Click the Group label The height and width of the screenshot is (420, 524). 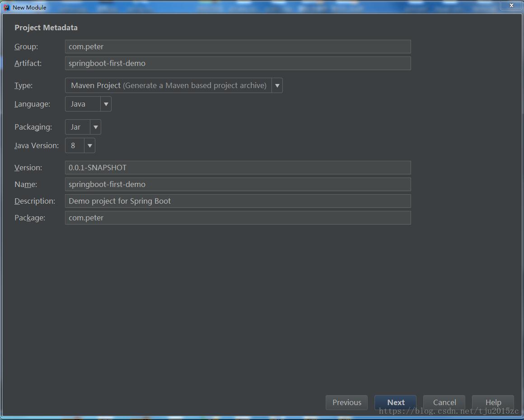click(x=26, y=47)
